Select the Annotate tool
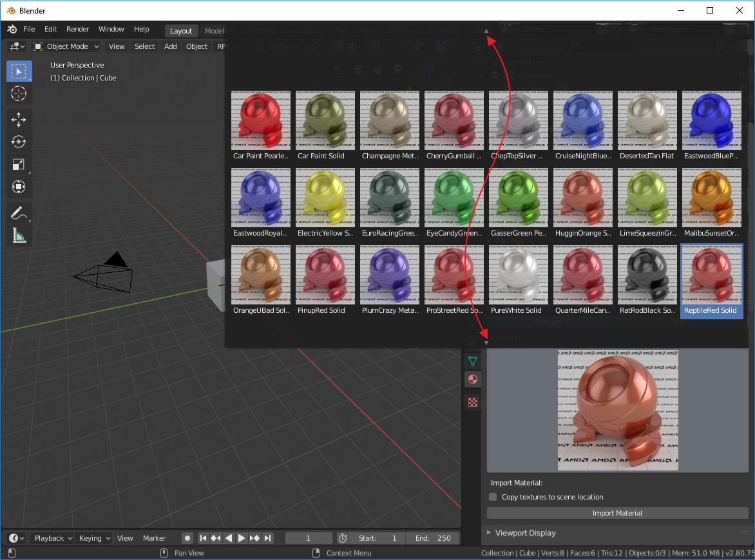755x560 pixels. pyautogui.click(x=19, y=212)
